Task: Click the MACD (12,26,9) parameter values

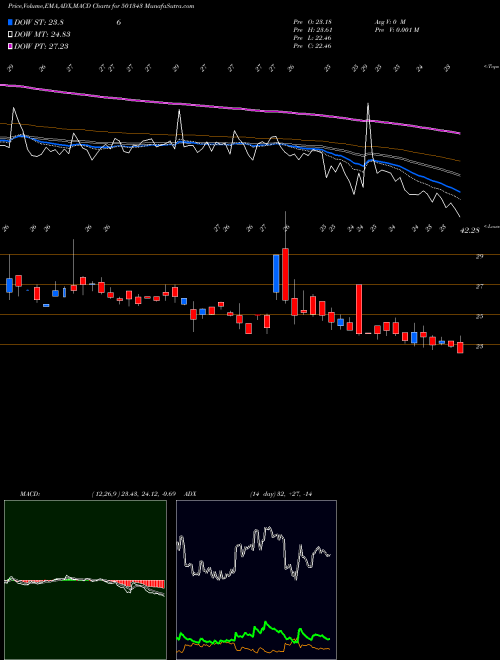Action: tap(133, 494)
